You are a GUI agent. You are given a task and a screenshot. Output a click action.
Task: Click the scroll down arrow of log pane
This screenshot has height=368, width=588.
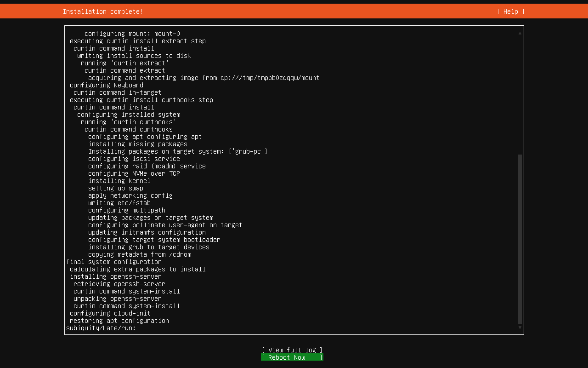[x=520, y=328]
